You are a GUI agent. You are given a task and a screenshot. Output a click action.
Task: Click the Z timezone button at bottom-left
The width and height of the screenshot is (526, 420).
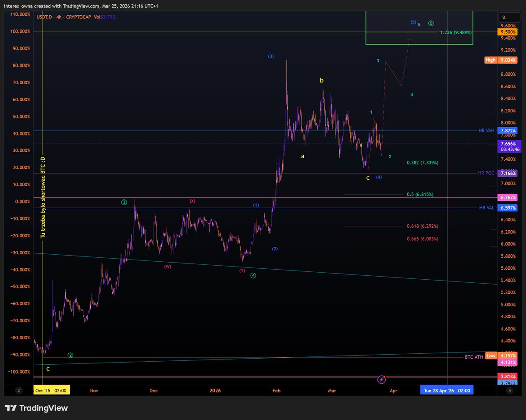(x=19, y=390)
